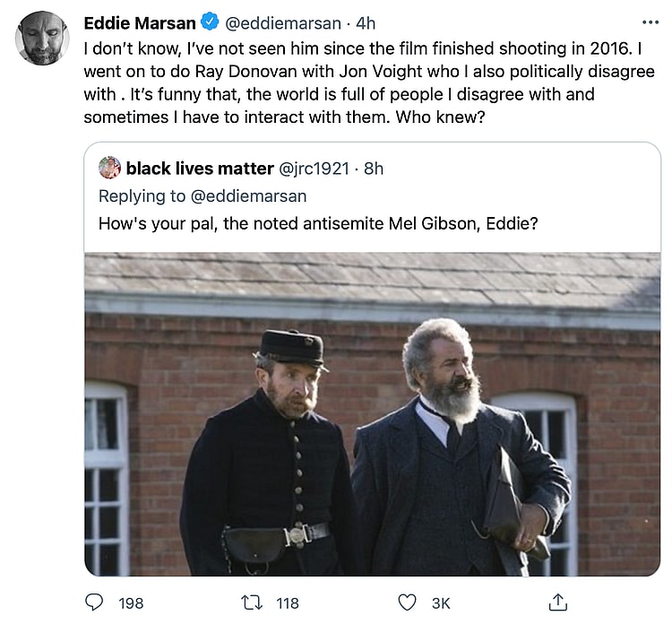Open the three-dot more options menu
Screen dimensions: 672x624
click(650, 22)
